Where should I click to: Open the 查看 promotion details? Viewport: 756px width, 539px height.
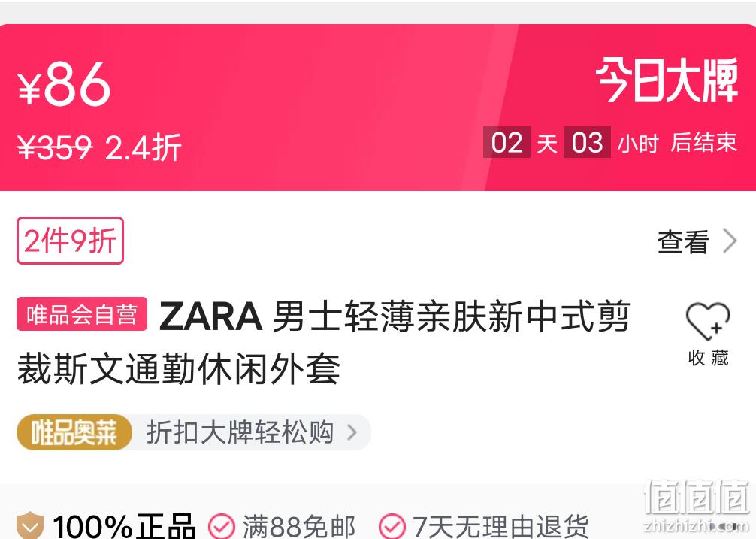[x=683, y=241]
